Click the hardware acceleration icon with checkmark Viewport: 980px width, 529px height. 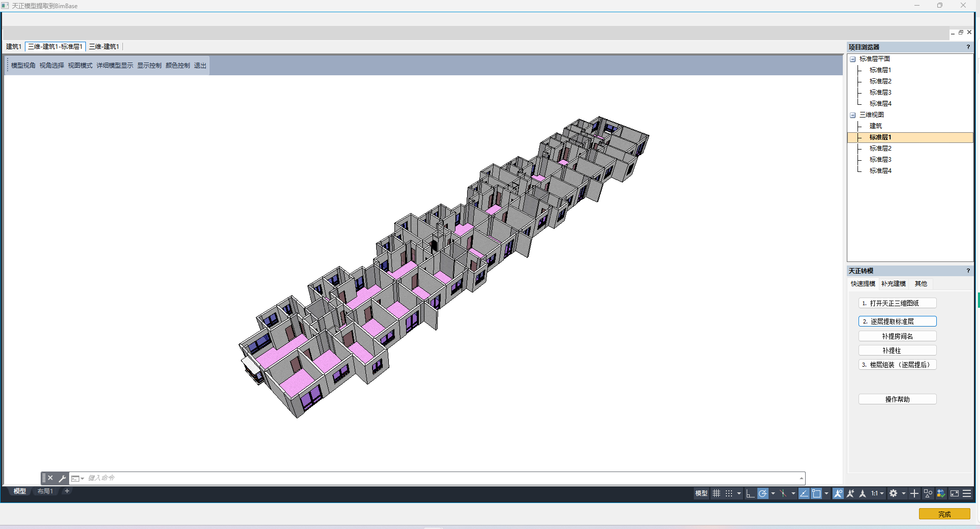[x=941, y=493]
